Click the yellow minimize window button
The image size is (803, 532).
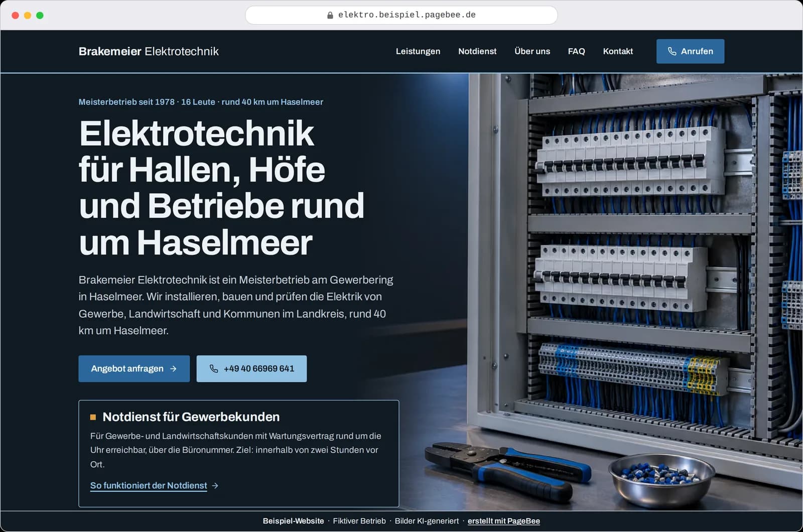tap(28, 16)
